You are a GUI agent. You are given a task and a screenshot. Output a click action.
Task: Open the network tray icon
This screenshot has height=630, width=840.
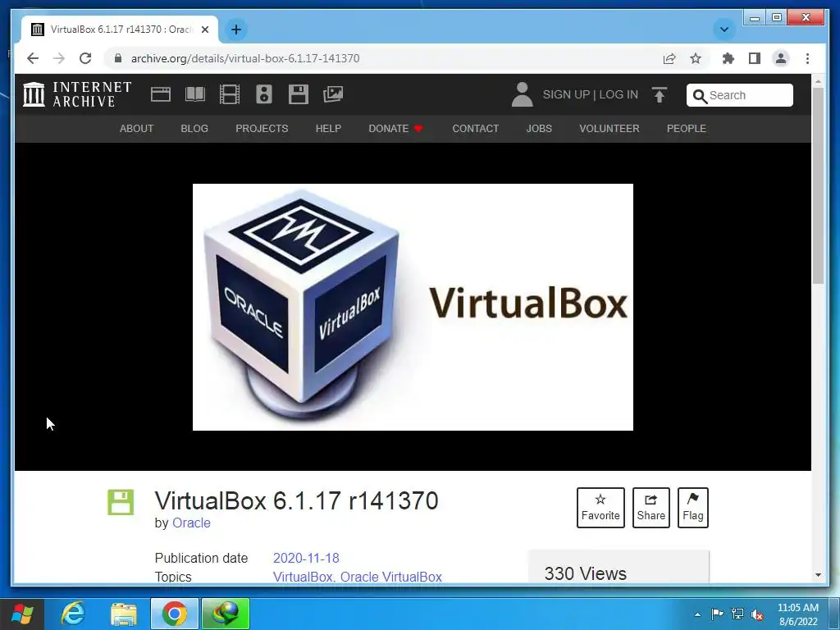click(737, 614)
